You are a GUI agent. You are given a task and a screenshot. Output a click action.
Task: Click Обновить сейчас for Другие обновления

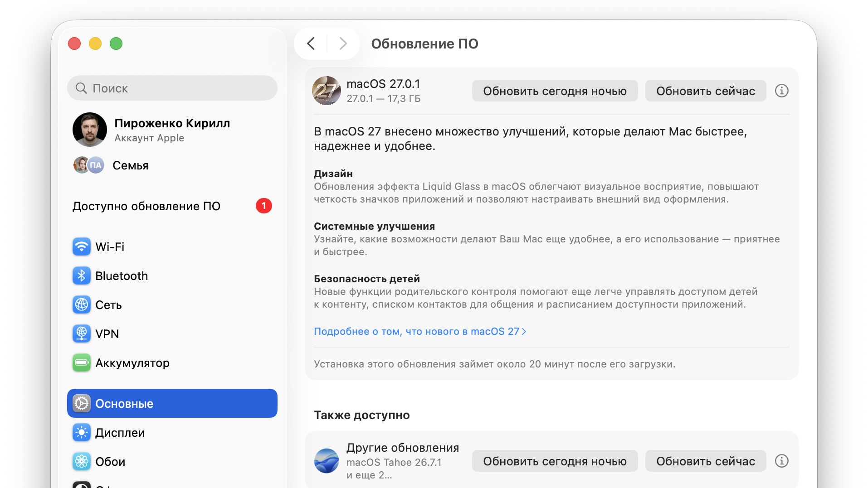(x=706, y=461)
